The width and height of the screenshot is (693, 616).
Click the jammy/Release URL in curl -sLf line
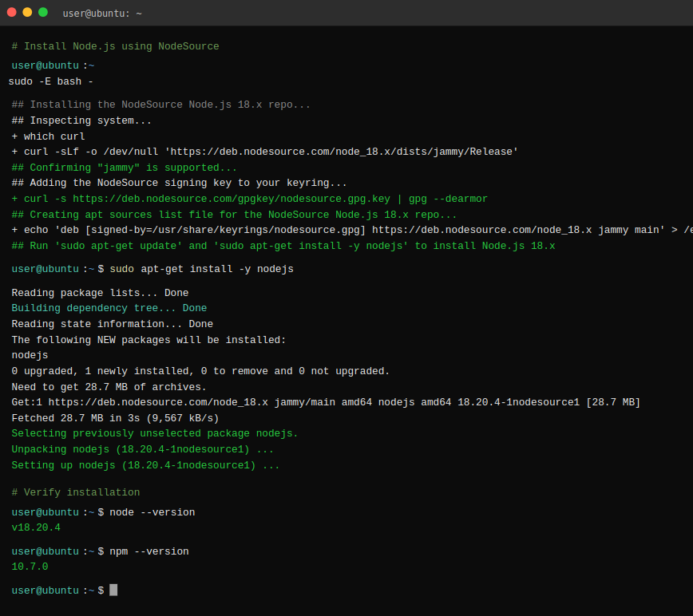341,152
